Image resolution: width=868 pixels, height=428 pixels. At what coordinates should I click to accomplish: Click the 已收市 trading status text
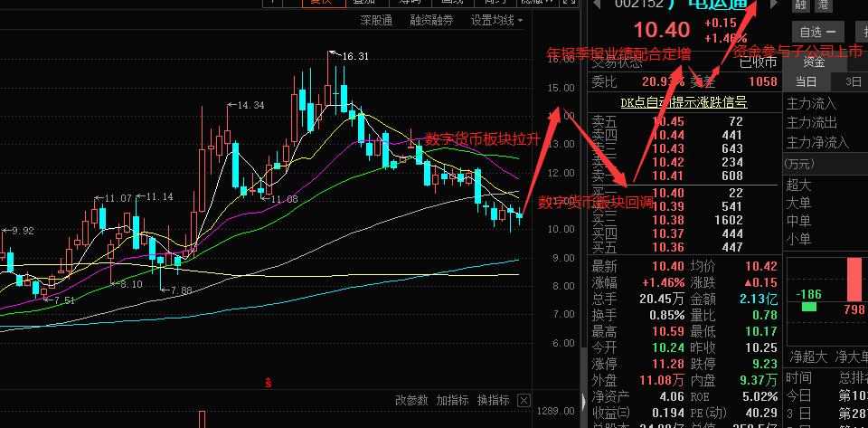pos(759,62)
